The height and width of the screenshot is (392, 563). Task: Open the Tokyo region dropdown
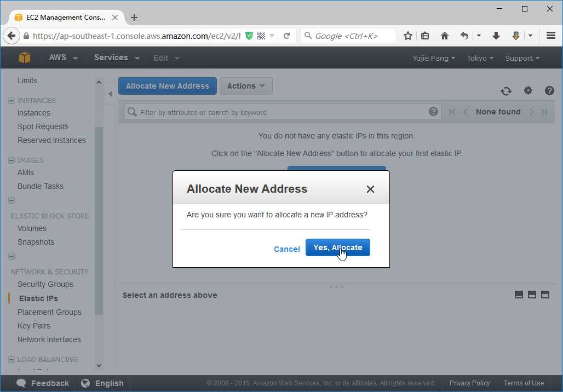pos(480,58)
